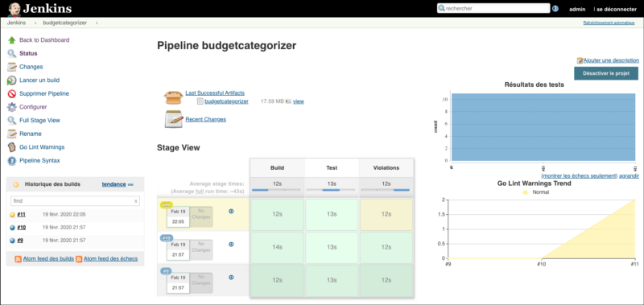Image resolution: width=644 pixels, height=305 pixels.
Task: Click the tendance link in build history
Action: pyautogui.click(x=114, y=184)
